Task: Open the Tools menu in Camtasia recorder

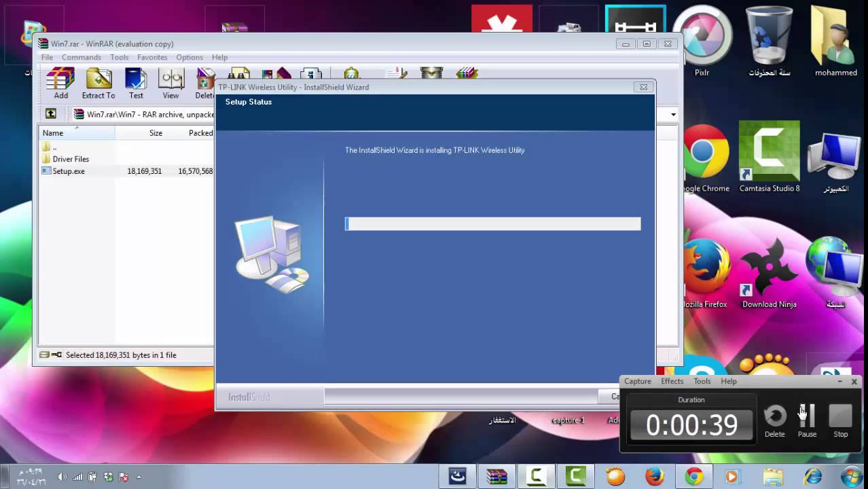Action: (x=702, y=381)
